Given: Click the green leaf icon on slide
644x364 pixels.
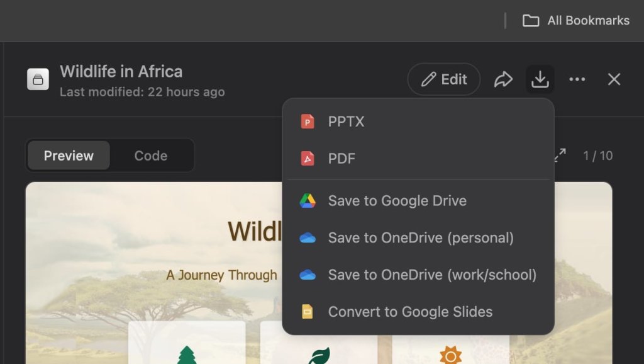Looking at the screenshot, I should click(319, 355).
